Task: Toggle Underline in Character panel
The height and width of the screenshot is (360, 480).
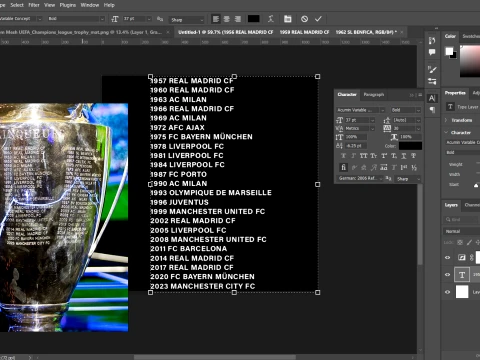Action: tap(404, 156)
